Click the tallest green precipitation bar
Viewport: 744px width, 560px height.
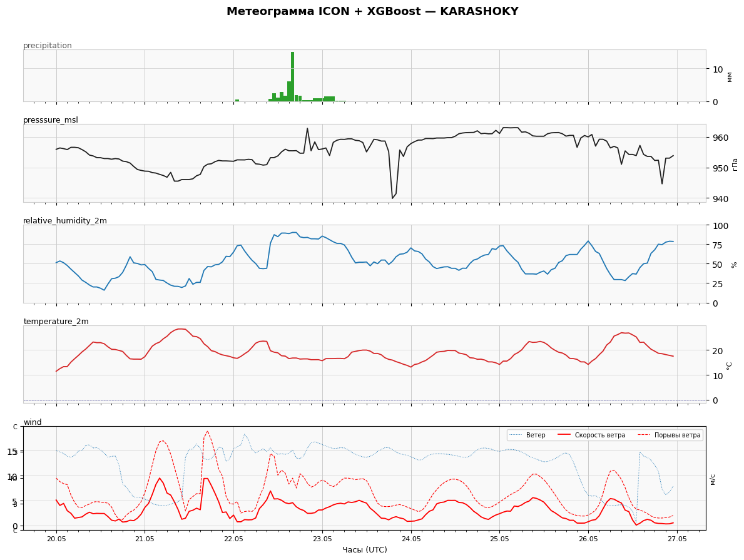292,76
